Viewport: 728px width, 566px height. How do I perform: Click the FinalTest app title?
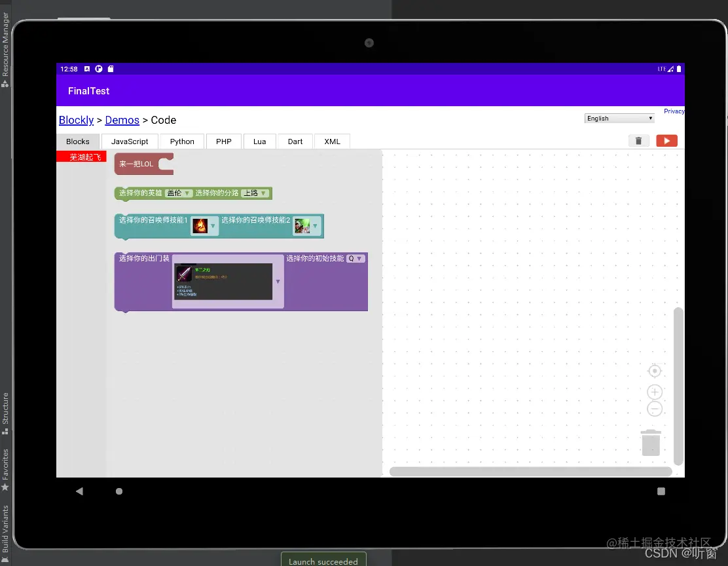(88, 91)
